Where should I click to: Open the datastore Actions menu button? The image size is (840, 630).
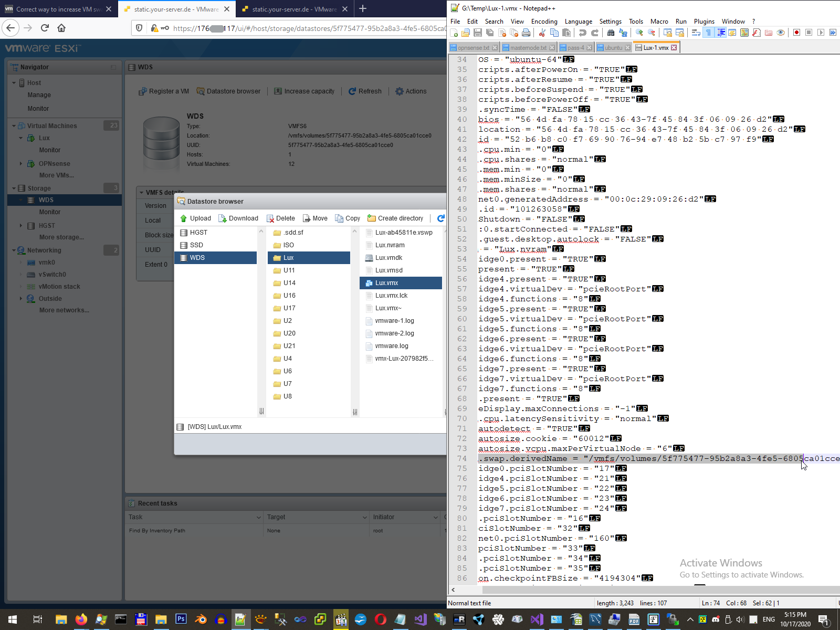pos(411,91)
